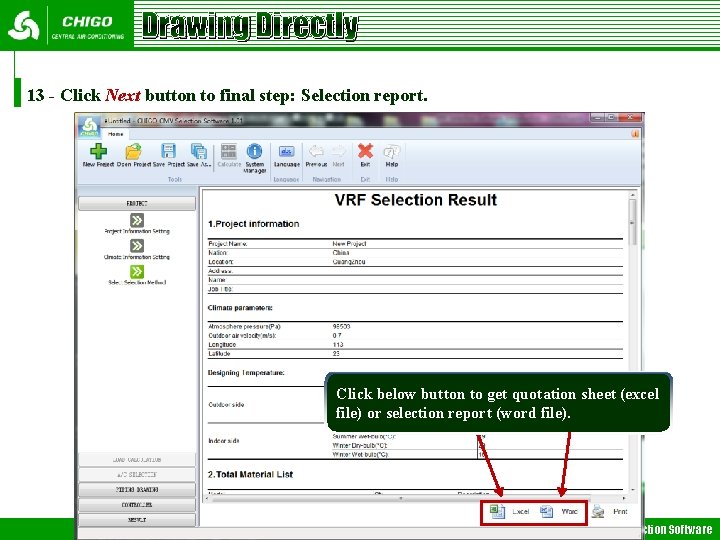Image resolution: width=720 pixels, height=540 pixels.
Task: Open Project via the yellow folder icon
Action: pyautogui.click(x=133, y=151)
